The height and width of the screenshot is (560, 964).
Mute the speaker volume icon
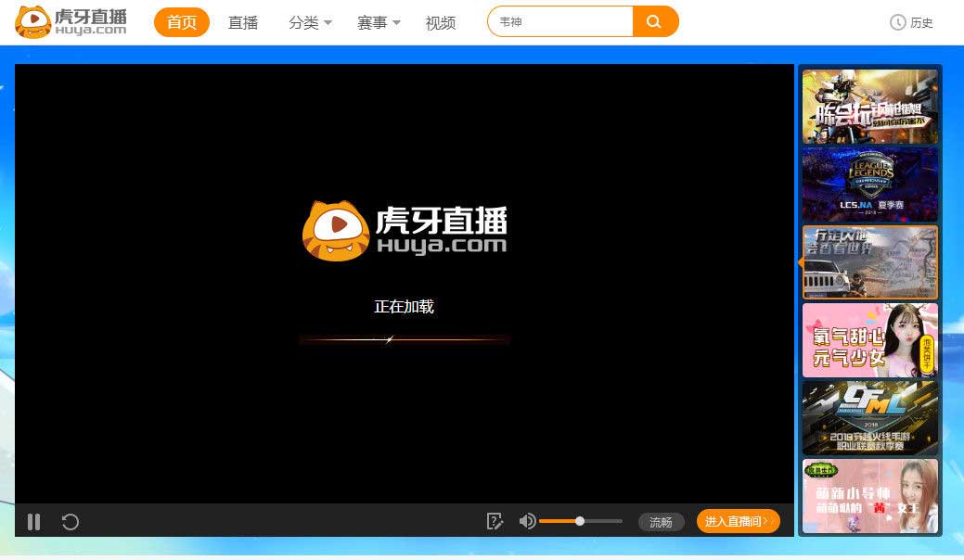[x=526, y=522]
